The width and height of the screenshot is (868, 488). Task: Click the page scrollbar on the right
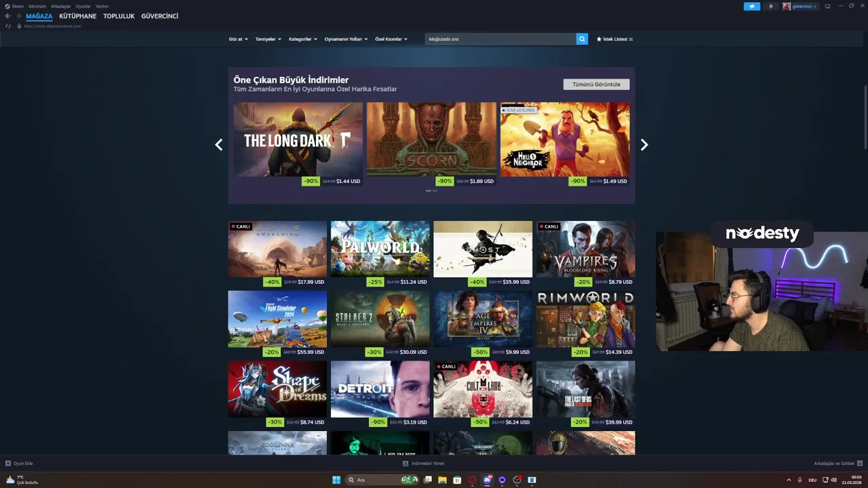point(865,119)
